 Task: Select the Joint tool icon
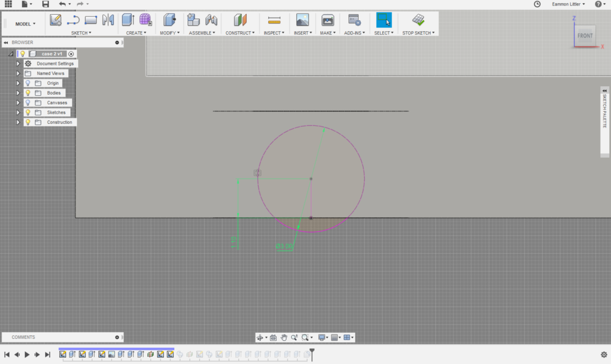[x=211, y=20]
